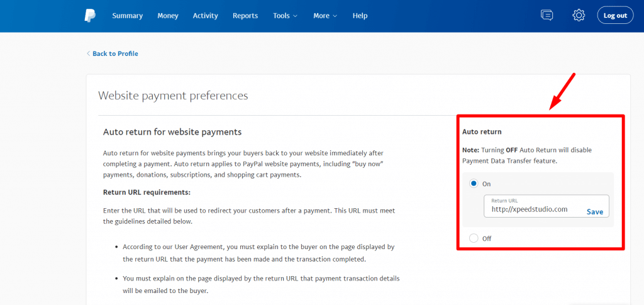Go to the Summary tab
Screen dimensions: 644x305
[x=127, y=16]
